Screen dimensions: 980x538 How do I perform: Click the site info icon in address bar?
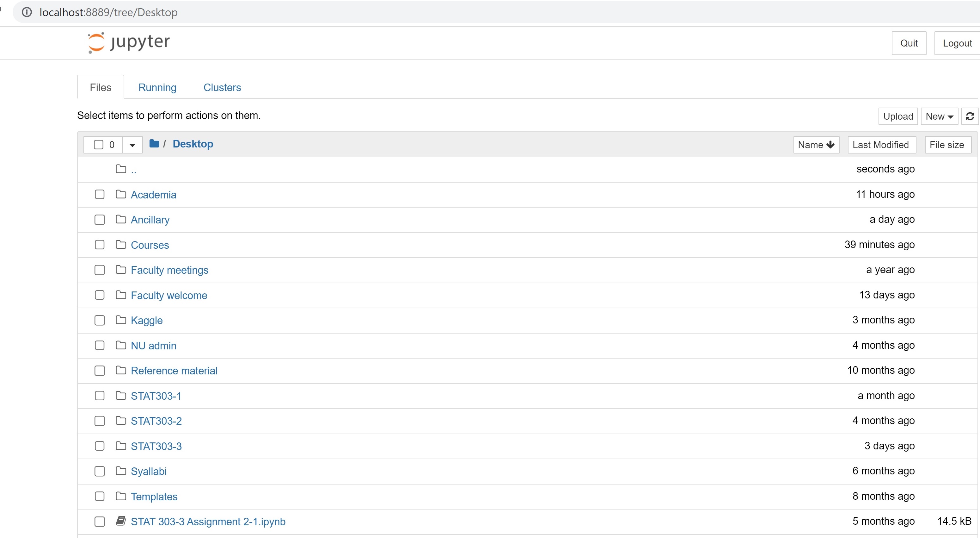(27, 12)
